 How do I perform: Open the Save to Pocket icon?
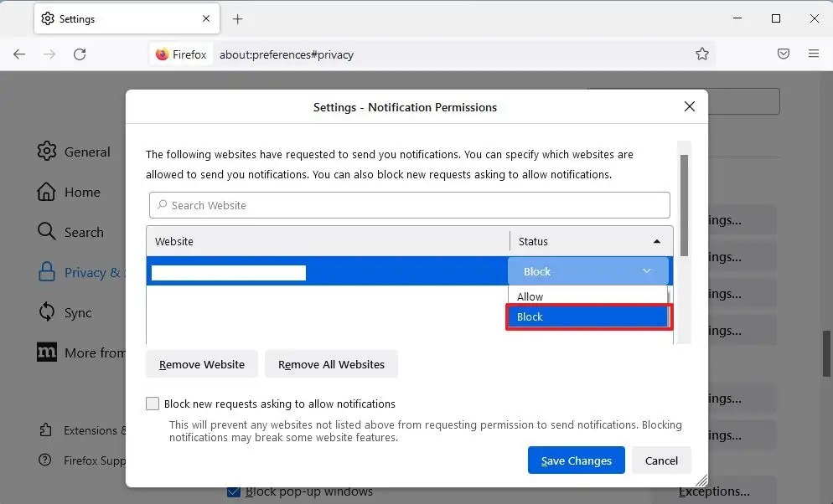click(x=783, y=54)
